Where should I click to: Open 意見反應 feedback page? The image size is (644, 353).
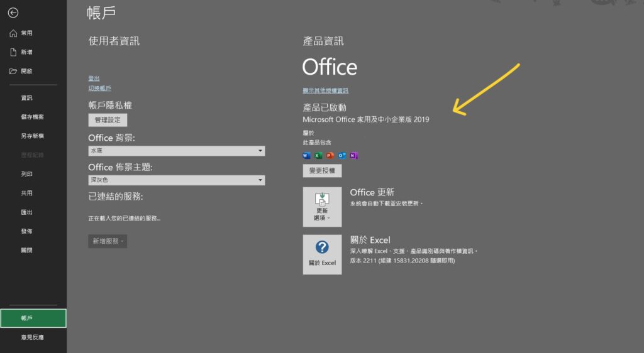point(33,337)
